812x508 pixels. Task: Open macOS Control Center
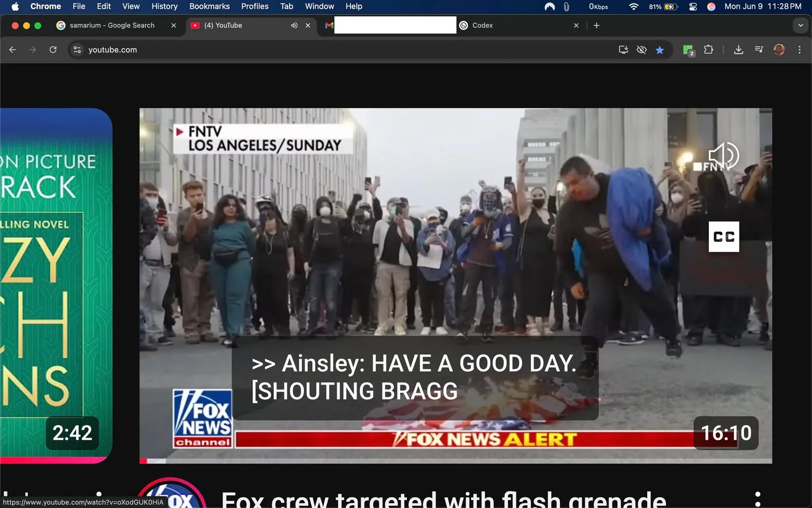coord(693,6)
